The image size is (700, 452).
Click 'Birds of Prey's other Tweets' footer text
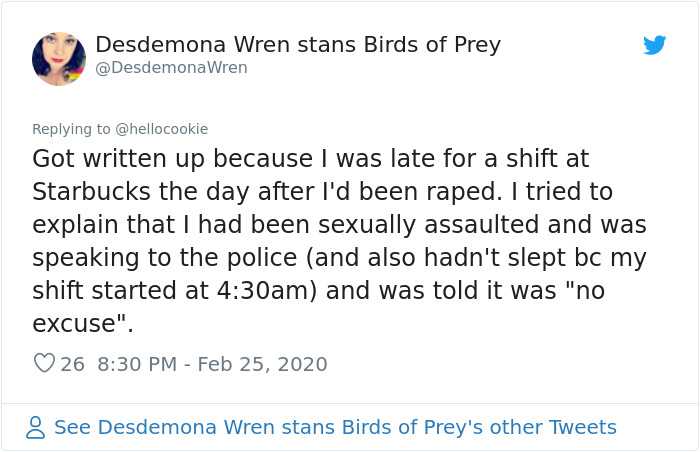click(478, 428)
